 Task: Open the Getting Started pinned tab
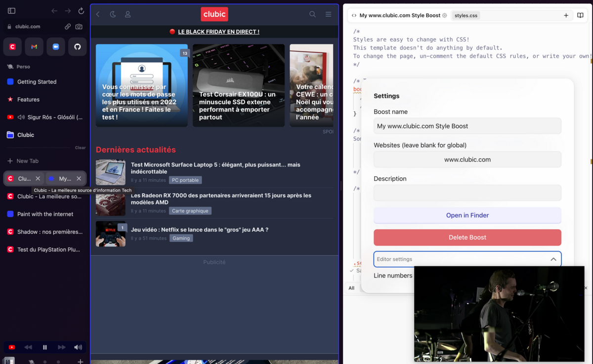pos(45,82)
